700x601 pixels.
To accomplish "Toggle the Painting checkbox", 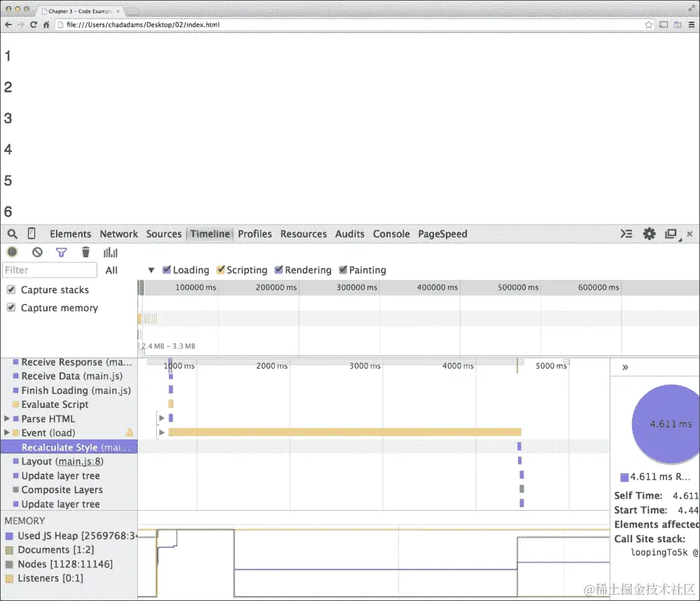I will 343,269.
